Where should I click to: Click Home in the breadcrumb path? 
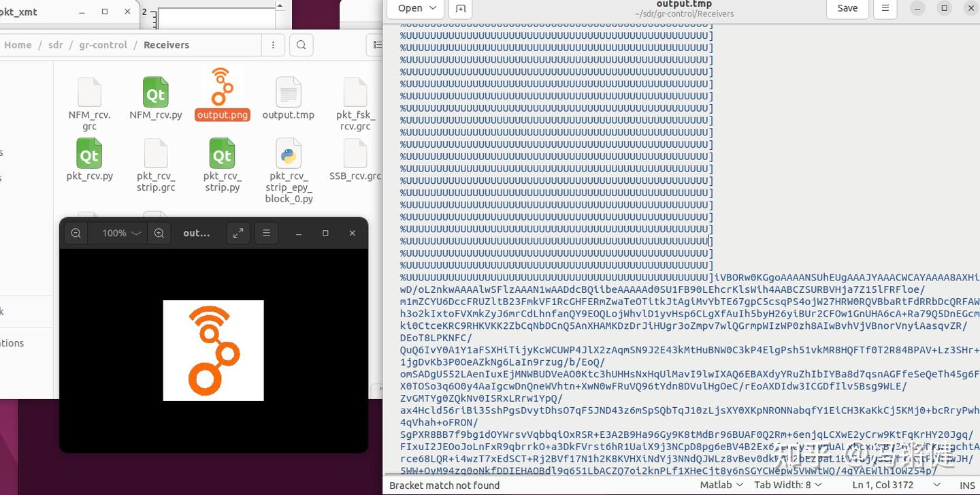18,44
